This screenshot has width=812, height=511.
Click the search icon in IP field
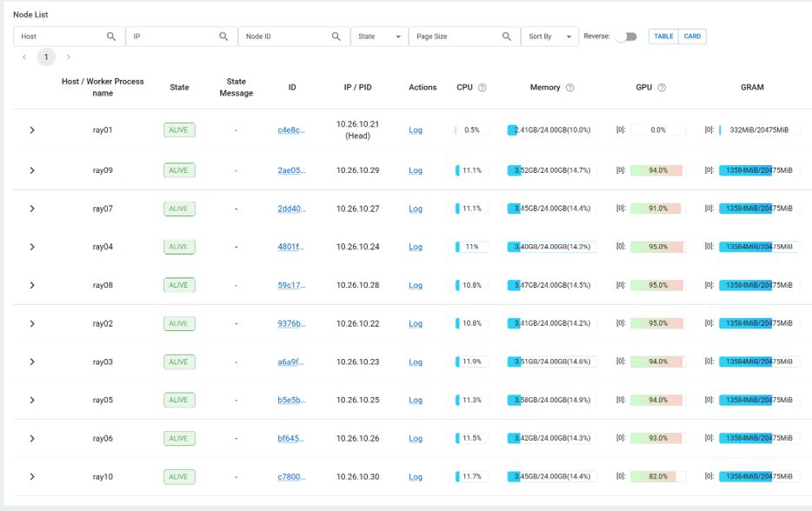[x=223, y=36]
